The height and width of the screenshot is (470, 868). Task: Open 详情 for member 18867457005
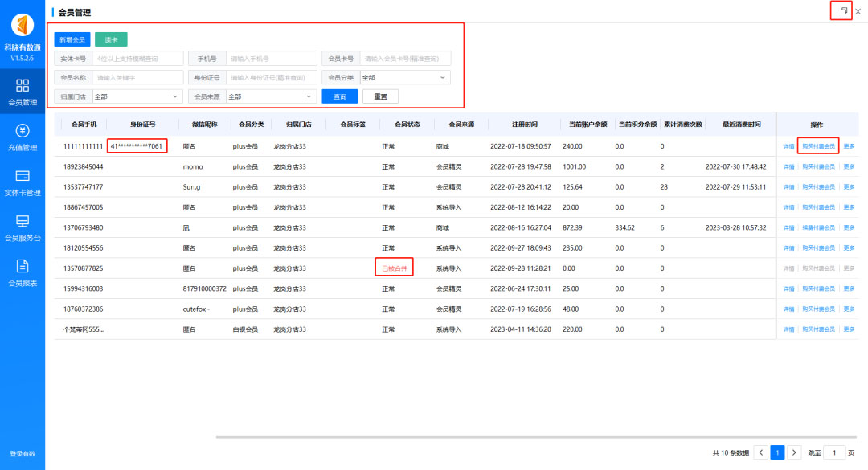click(789, 207)
